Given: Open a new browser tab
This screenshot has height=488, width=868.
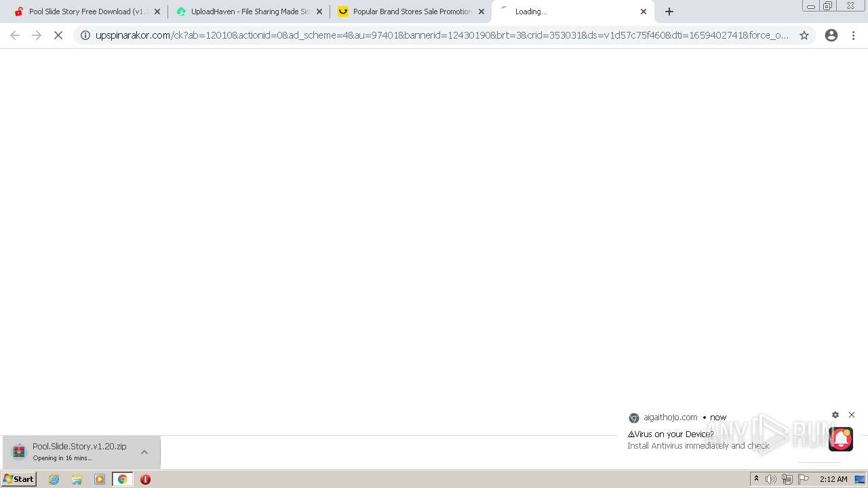Looking at the screenshot, I should pyautogui.click(x=669, y=12).
